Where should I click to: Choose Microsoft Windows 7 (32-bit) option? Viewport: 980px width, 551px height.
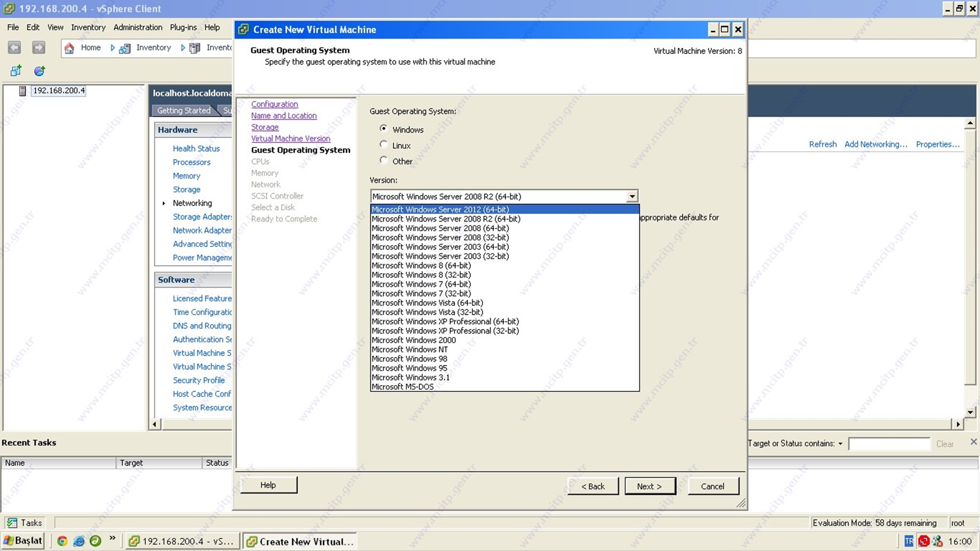504,293
